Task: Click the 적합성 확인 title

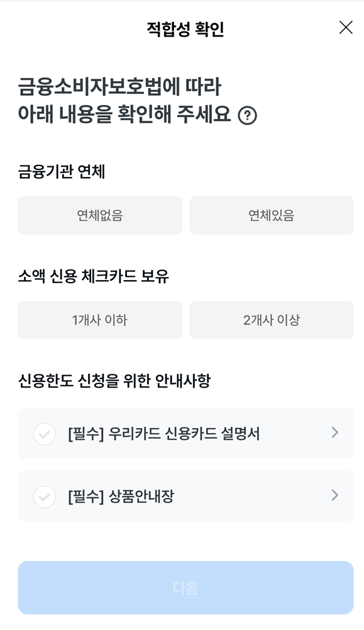Action: 185,30
